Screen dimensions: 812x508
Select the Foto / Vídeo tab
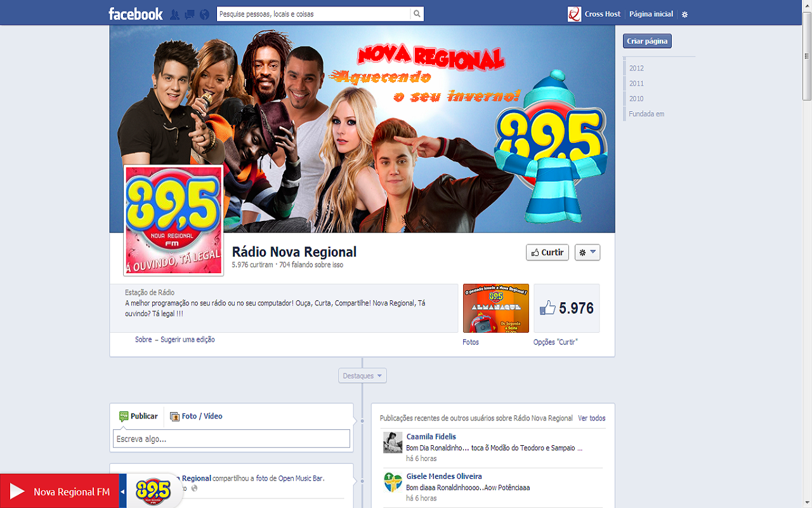point(196,417)
